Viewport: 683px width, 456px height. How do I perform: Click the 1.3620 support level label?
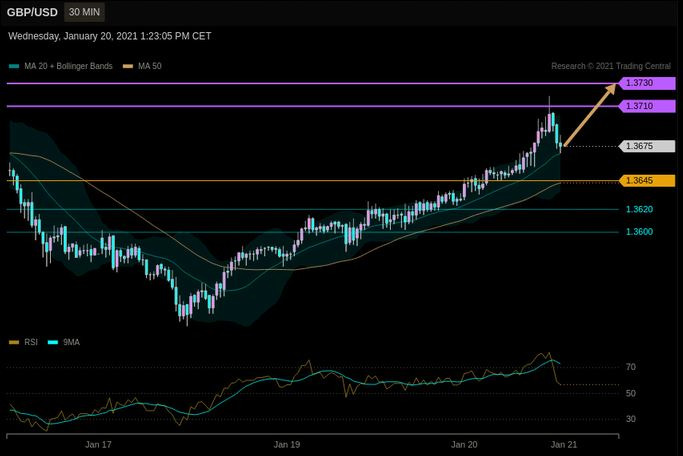click(639, 209)
